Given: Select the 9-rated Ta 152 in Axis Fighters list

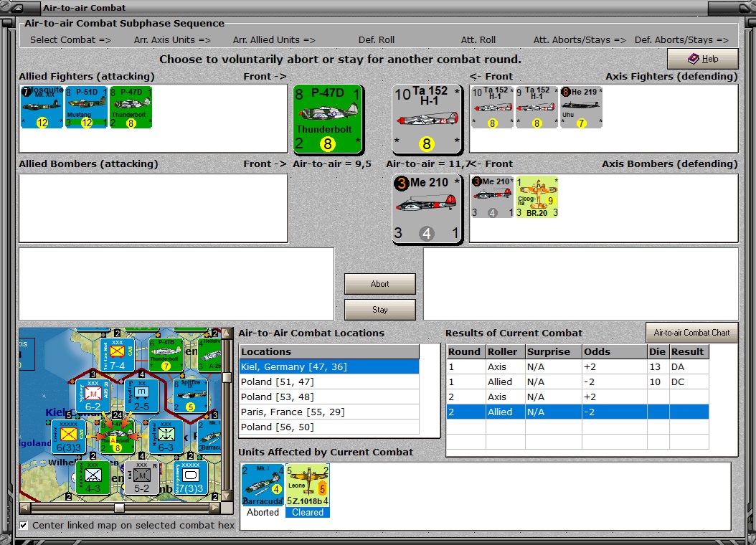Looking at the screenshot, I should click(x=537, y=107).
